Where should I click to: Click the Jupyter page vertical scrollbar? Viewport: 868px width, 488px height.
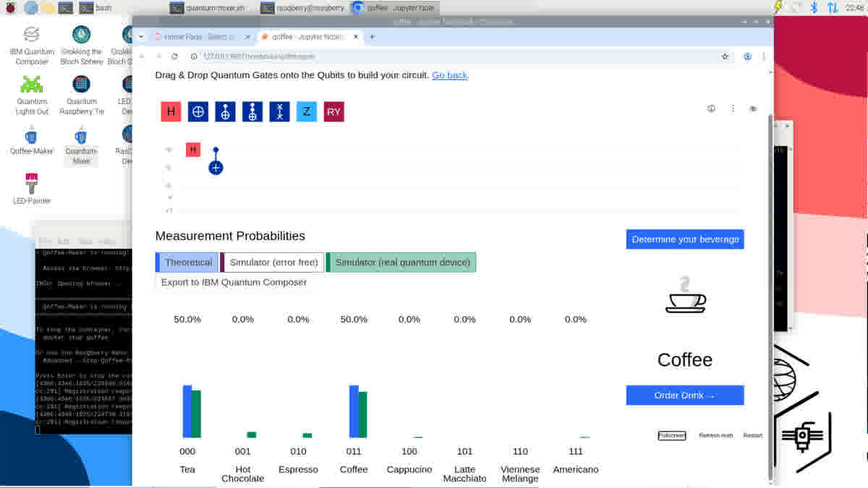770,296
